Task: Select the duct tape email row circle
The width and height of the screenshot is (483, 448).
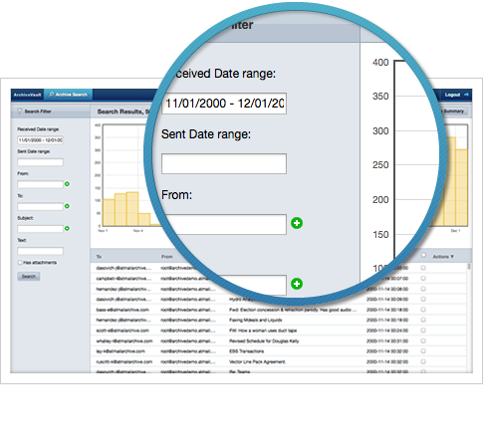Action: (x=423, y=331)
